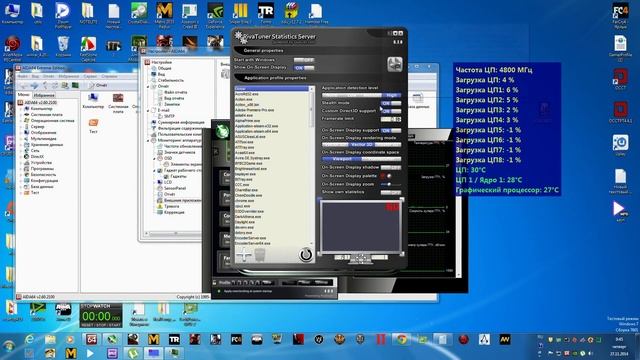This screenshot has width=640, height=360.
Task: Select High application detection level
Action: point(391,96)
